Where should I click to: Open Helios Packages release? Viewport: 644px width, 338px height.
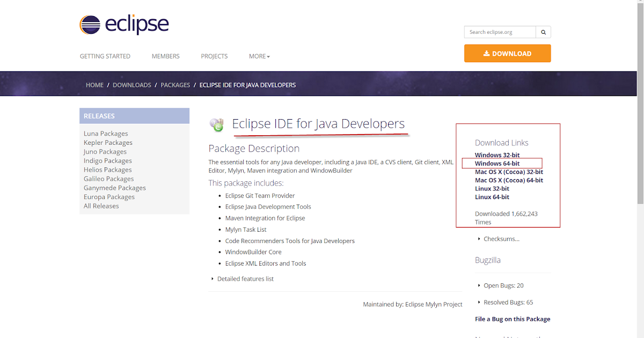(107, 170)
